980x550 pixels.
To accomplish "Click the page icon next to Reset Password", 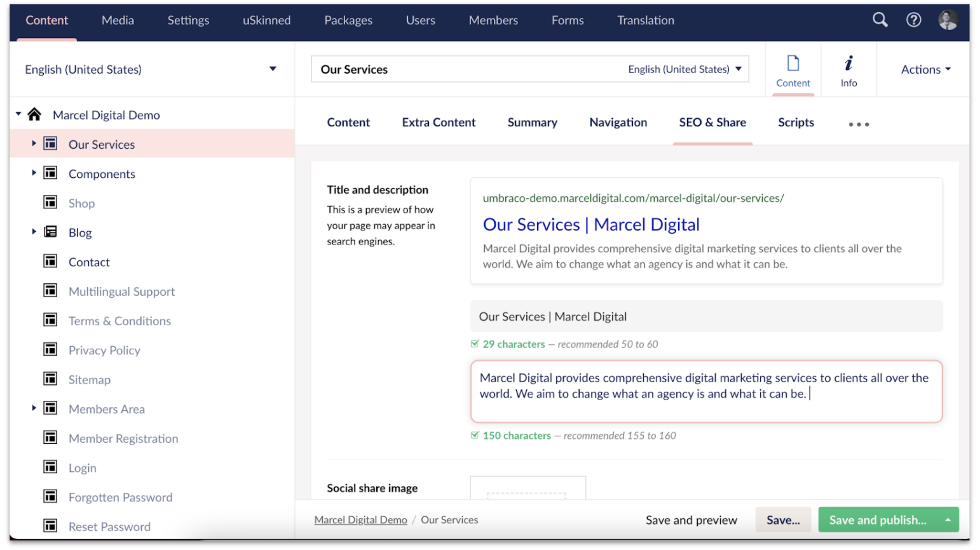I will click(x=50, y=525).
